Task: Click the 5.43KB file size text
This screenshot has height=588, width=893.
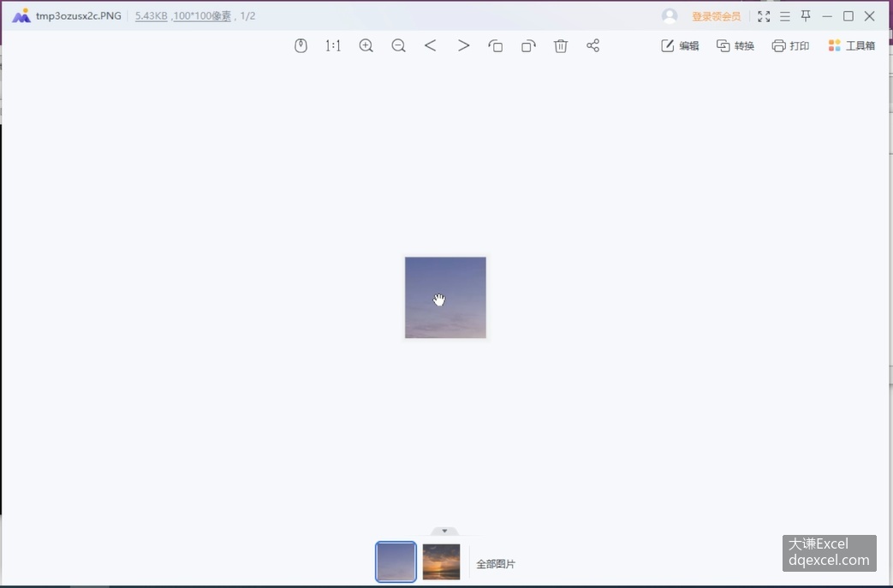Action: 151,16
